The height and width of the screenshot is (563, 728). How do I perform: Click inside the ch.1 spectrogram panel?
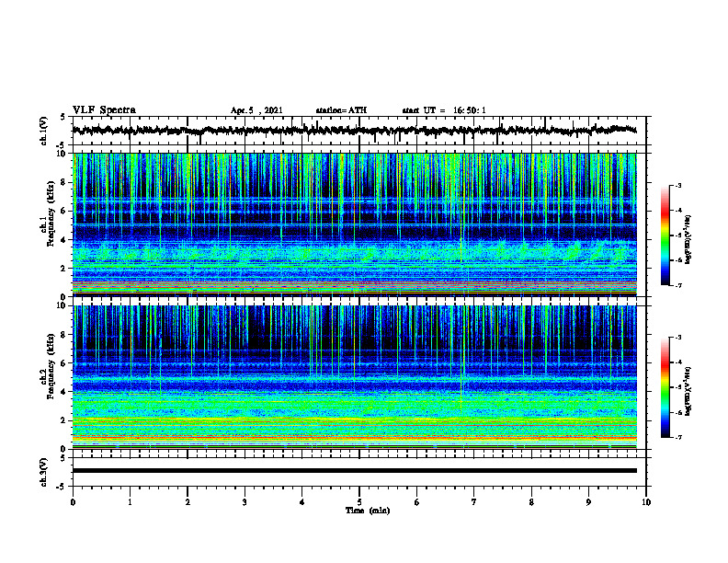[355, 224]
